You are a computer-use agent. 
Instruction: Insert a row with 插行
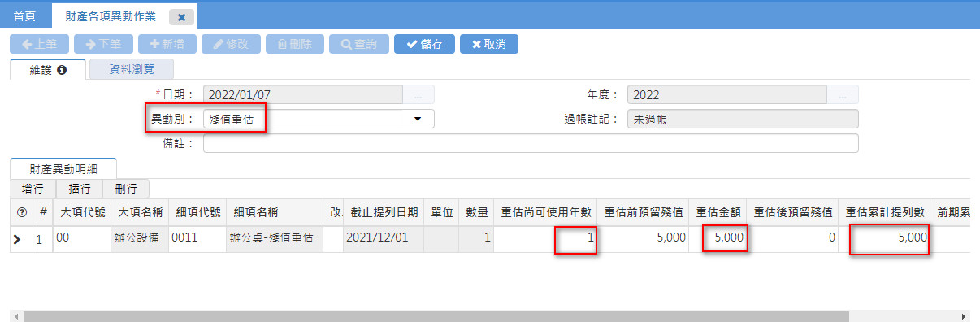click(x=80, y=188)
